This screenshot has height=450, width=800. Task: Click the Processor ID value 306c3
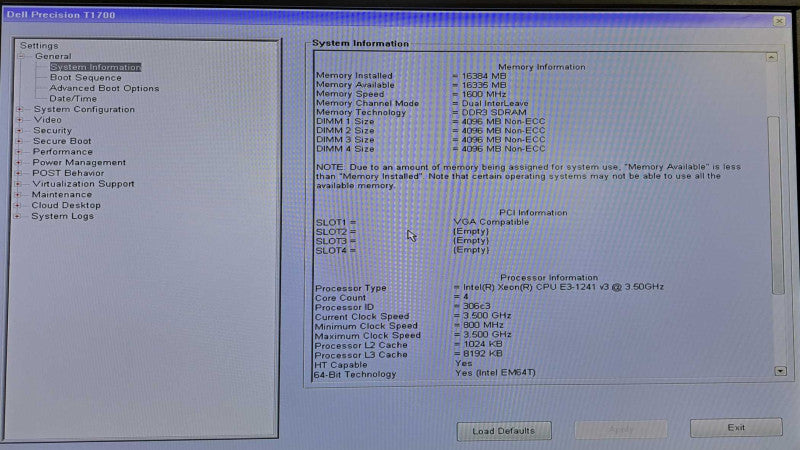pos(477,306)
